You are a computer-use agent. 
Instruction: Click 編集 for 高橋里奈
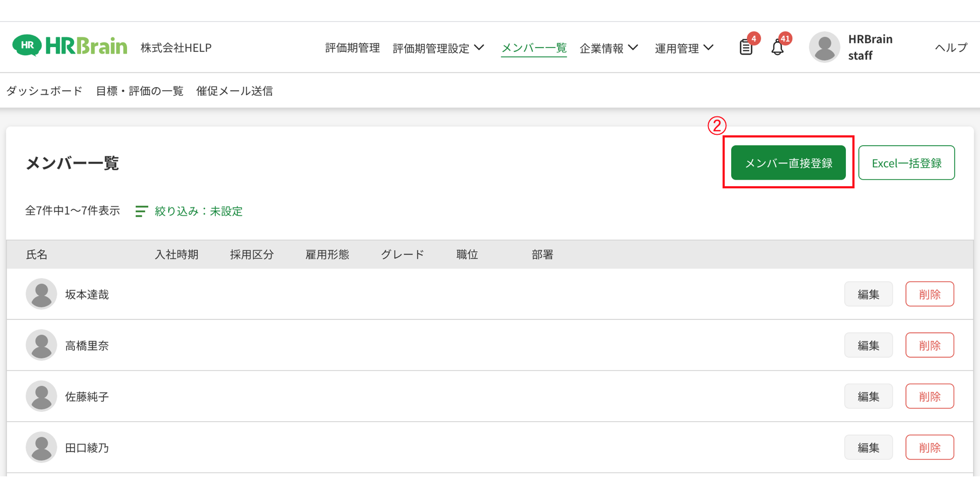(x=869, y=345)
